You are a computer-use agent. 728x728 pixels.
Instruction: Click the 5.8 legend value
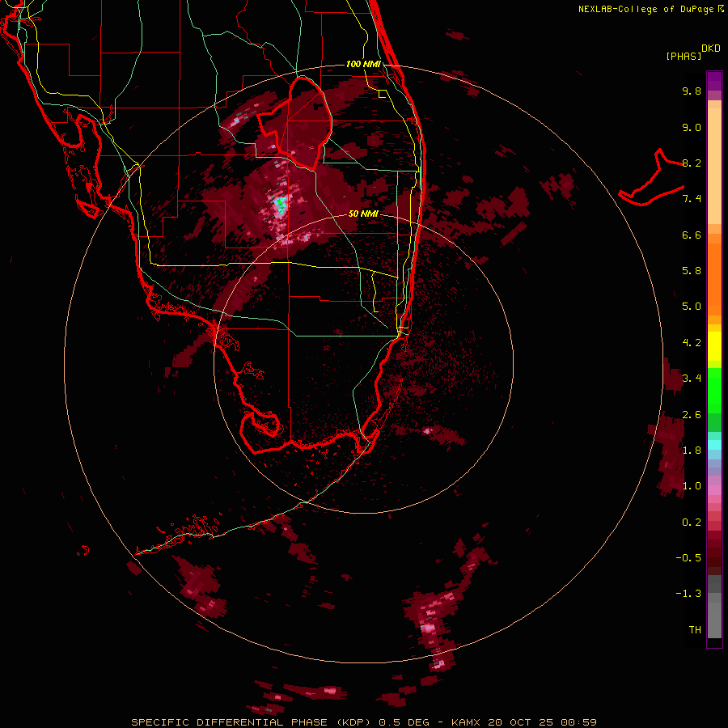tap(692, 271)
